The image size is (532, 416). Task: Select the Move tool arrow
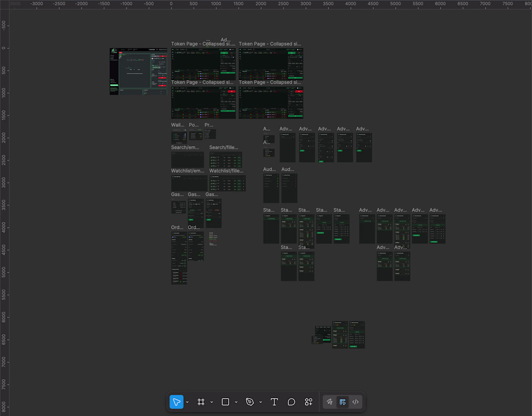177,402
